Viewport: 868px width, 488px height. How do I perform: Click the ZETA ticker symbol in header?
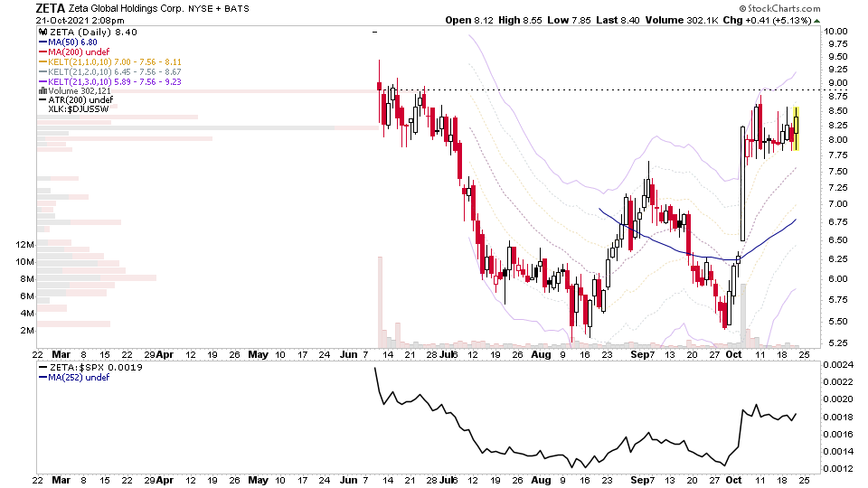tap(50, 8)
